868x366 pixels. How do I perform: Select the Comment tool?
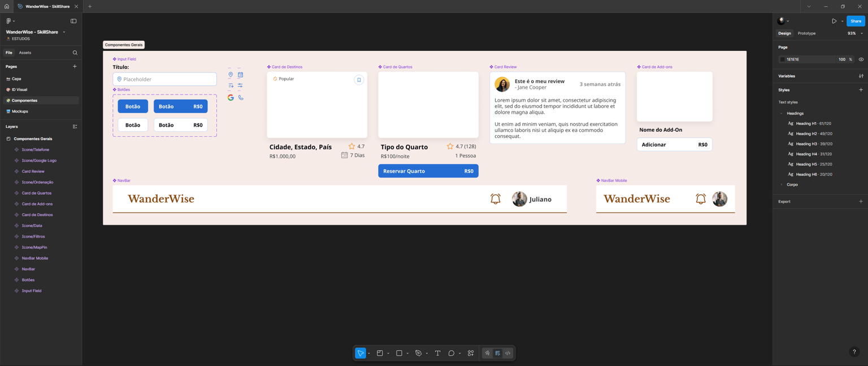(x=451, y=353)
